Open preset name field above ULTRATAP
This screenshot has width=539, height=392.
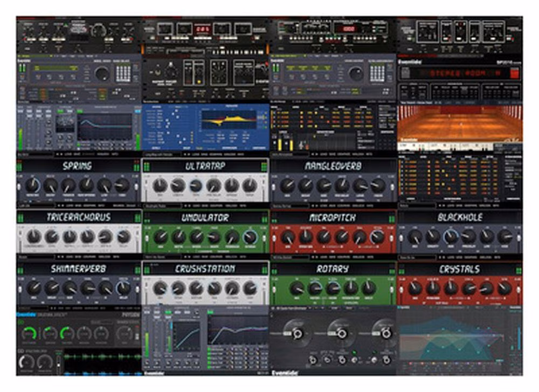point(163,155)
